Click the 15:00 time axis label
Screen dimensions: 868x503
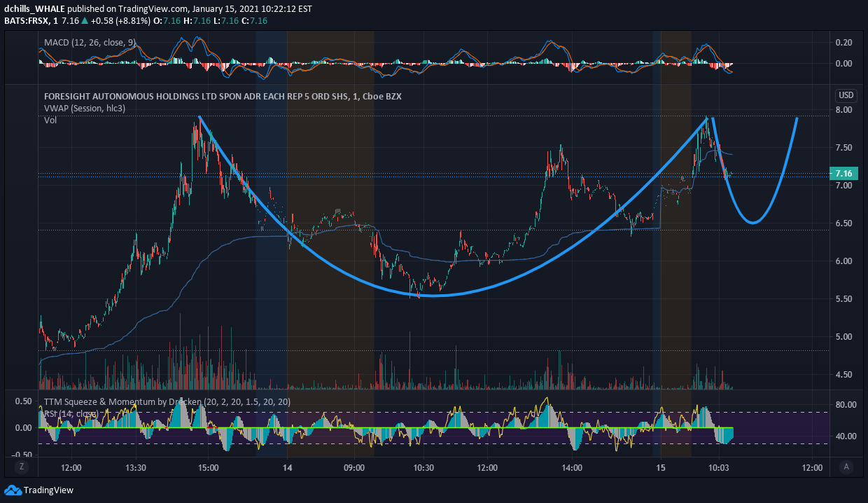click(x=208, y=467)
